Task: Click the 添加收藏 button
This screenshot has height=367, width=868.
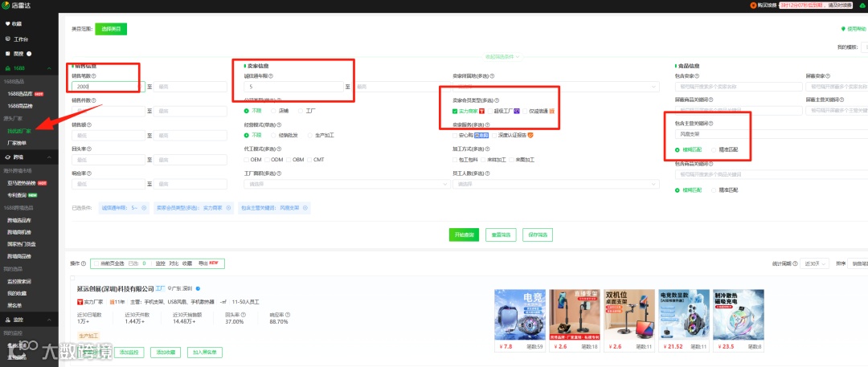Action: tap(166, 352)
